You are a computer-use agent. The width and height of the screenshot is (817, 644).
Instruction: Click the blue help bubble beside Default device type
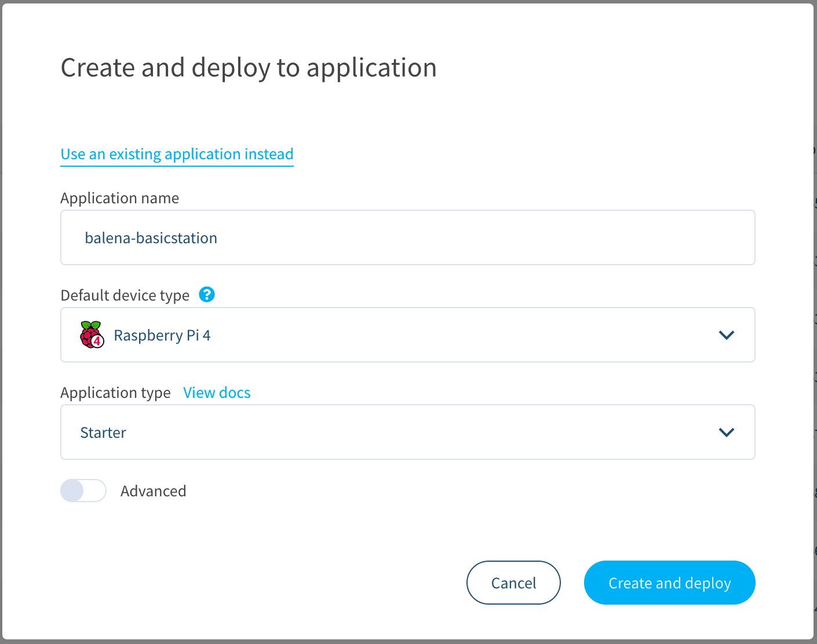click(x=207, y=294)
